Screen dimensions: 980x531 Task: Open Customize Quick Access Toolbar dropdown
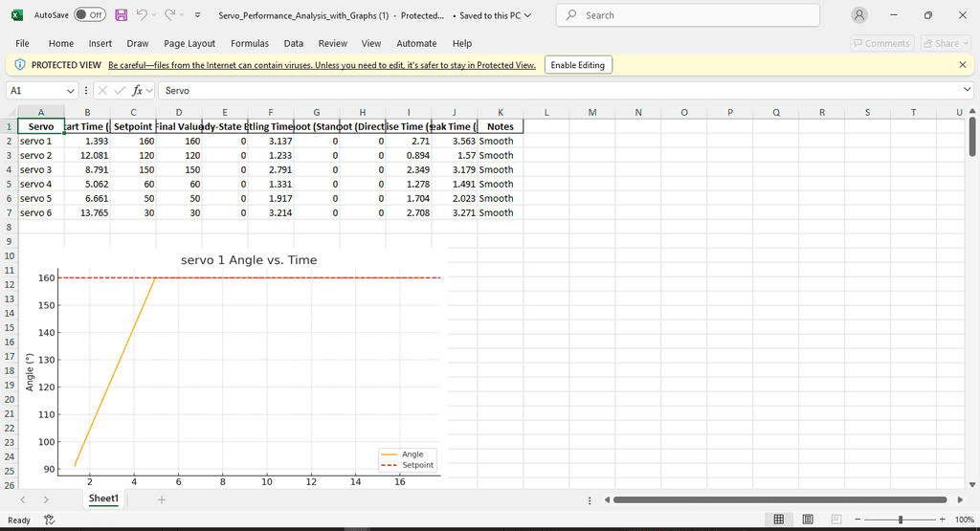197,15
